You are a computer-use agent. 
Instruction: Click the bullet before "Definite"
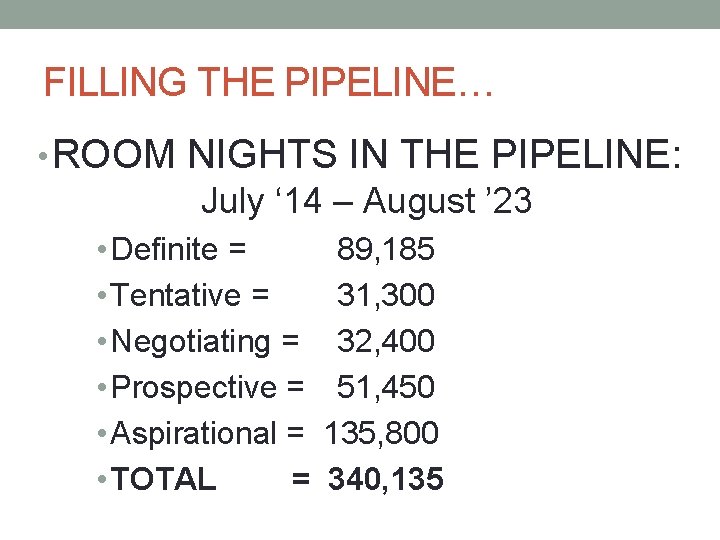[x=104, y=249]
